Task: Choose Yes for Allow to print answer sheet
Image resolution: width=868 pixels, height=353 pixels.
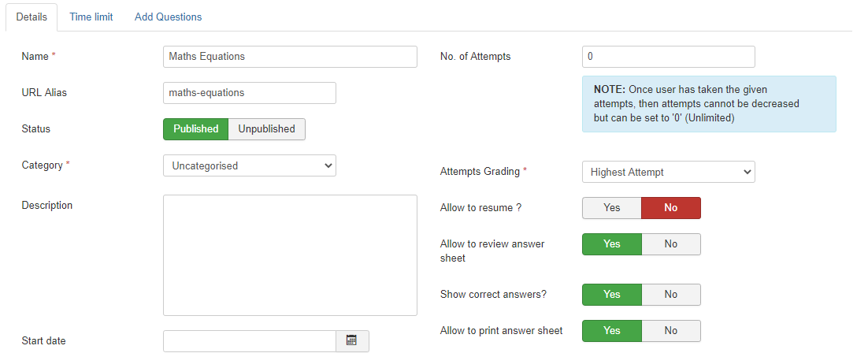Action: [x=611, y=331]
